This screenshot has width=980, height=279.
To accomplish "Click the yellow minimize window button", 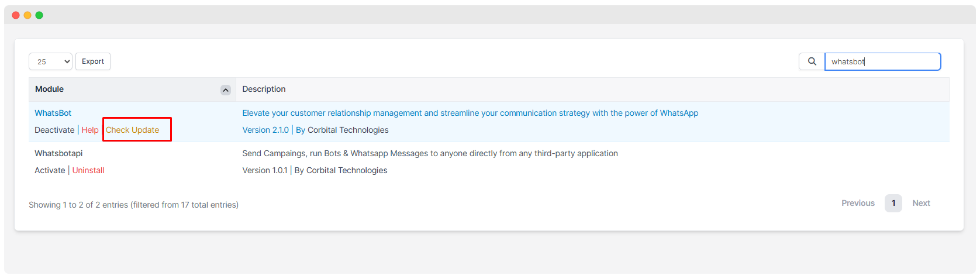I will point(27,15).
